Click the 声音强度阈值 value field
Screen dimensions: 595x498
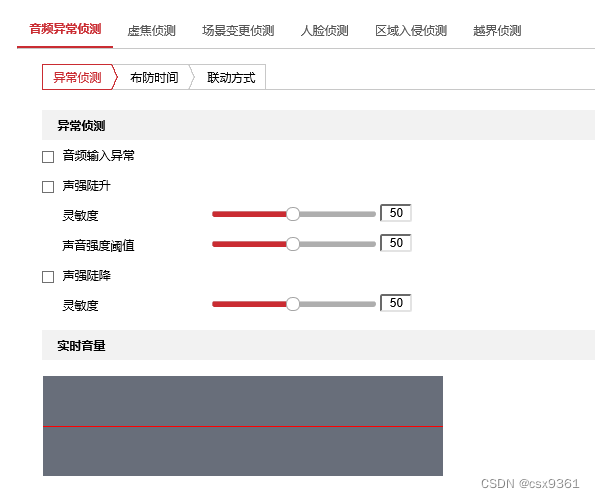pyautogui.click(x=396, y=243)
